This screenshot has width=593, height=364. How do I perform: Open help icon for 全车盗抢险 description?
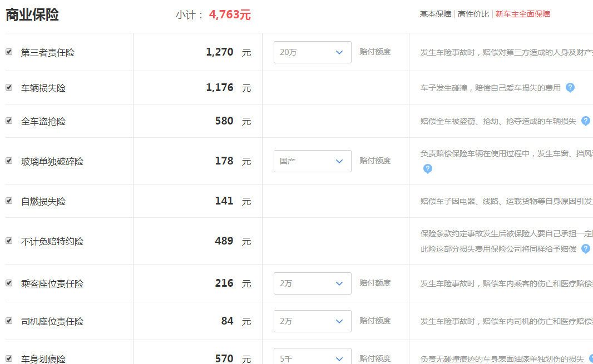pyautogui.click(x=585, y=121)
